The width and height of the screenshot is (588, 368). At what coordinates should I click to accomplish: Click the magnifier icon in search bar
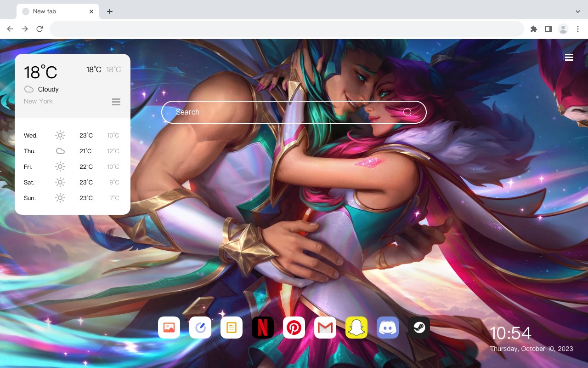coord(407,112)
